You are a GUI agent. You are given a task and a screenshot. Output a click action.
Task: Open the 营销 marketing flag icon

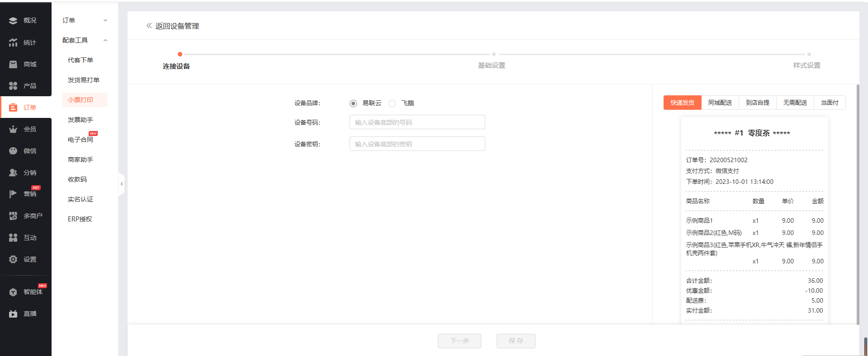coord(13,194)
